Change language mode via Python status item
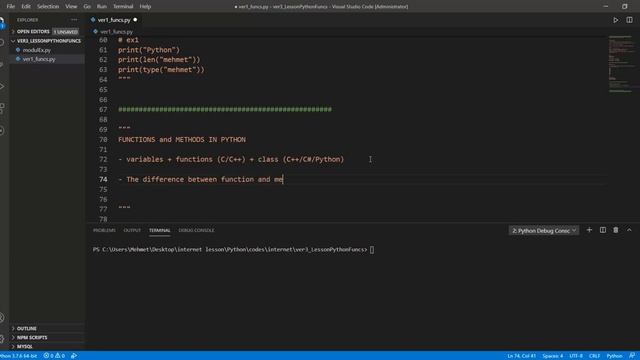Screen dimensions: 640x360 tap(614, 356)
